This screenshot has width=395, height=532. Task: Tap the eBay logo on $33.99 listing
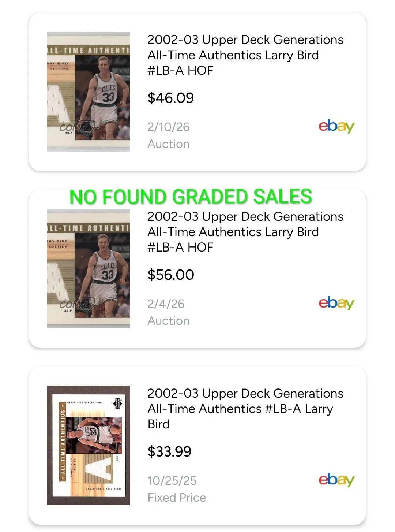[x=336, y=480]
